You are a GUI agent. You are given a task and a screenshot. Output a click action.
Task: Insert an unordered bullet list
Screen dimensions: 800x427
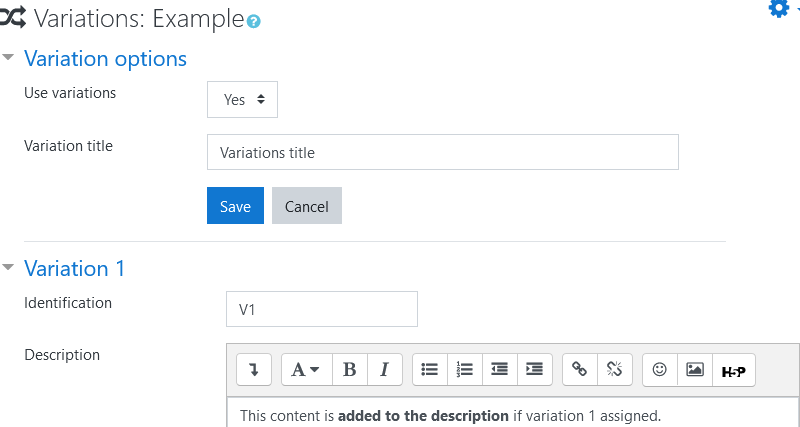[430, 369]
